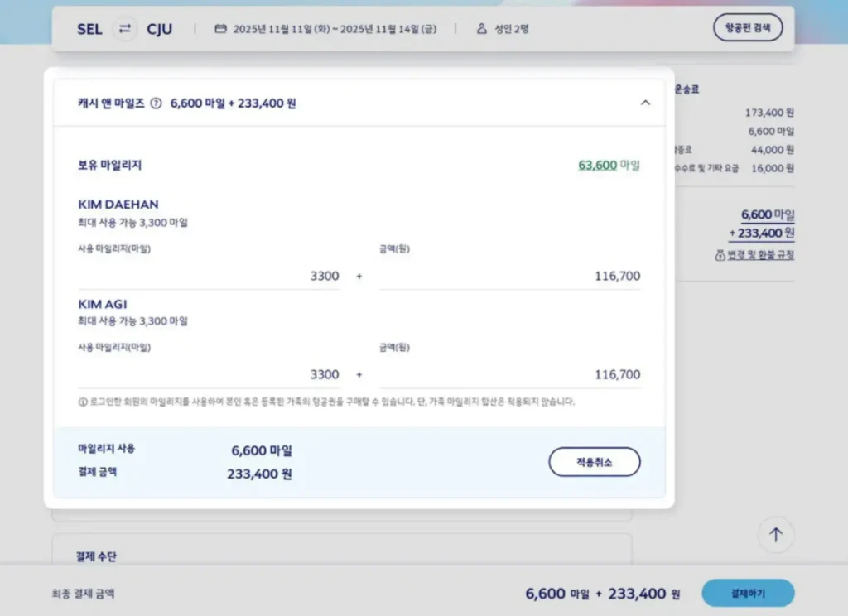Click KIM AGI's mileage input field
This screenshot has width=848, height=616.
point(209,374)
